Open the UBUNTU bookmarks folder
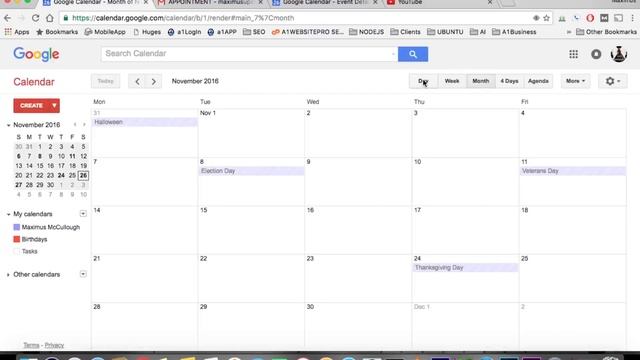This screenshot has height=360, width=640. click(x=445, y=32)
